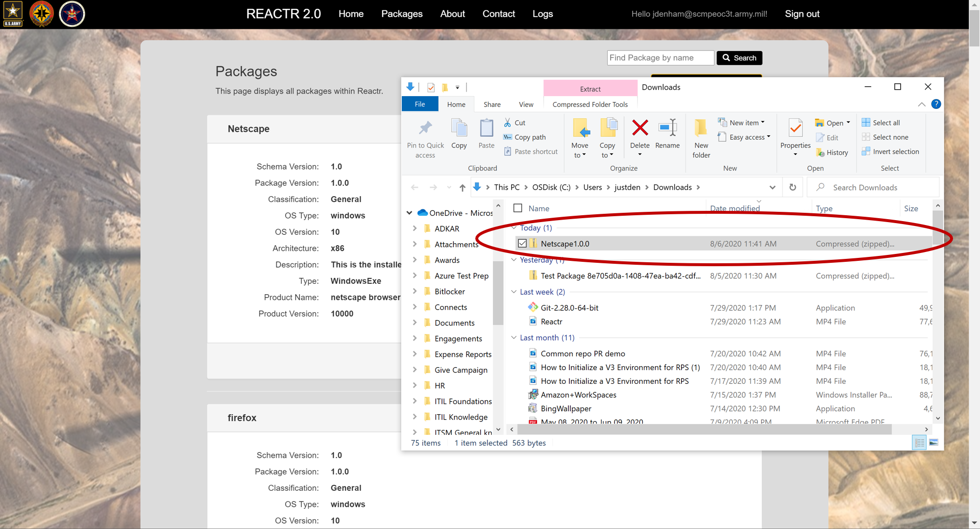Collapse the Last week group
This screenshot has width=980, height=529.
[514, 292]
